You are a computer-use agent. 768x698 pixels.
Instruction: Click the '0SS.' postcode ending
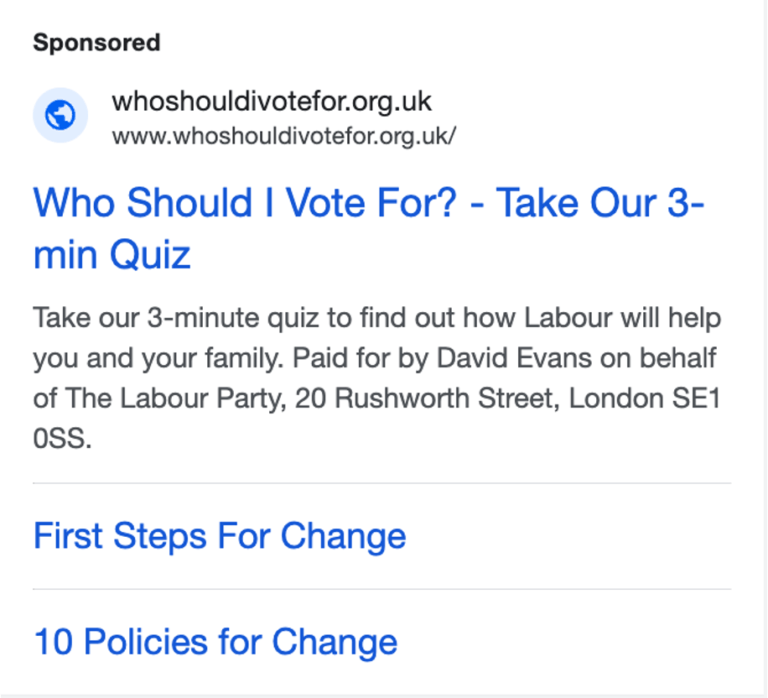pos(62,438)
